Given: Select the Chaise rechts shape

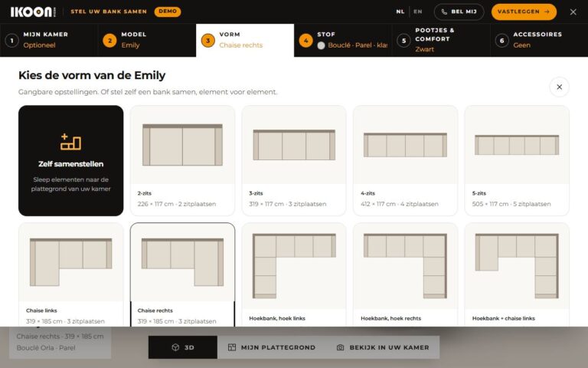Looking at the screenshot, I should click(183, 274).
